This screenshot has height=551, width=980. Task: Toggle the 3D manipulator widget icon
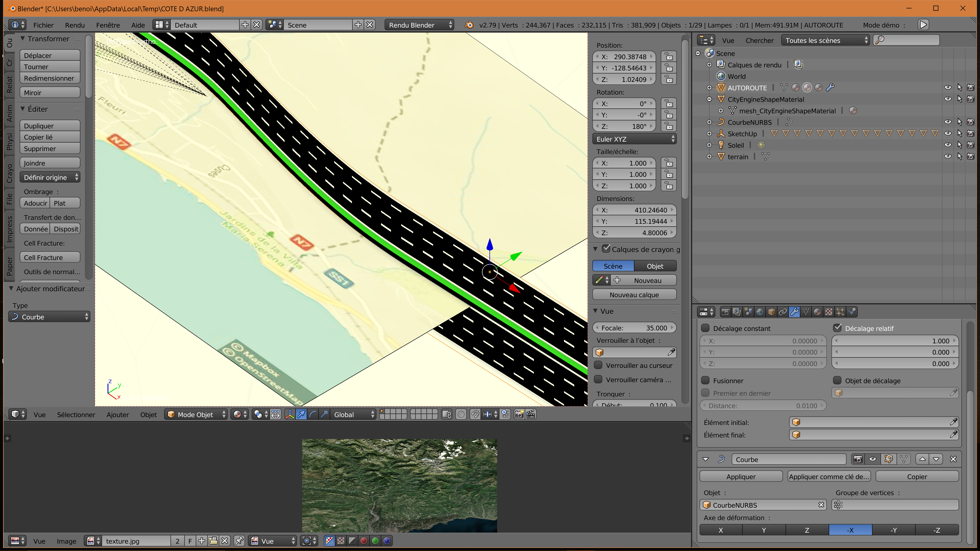pyautogui.click(x=289, y=414)
